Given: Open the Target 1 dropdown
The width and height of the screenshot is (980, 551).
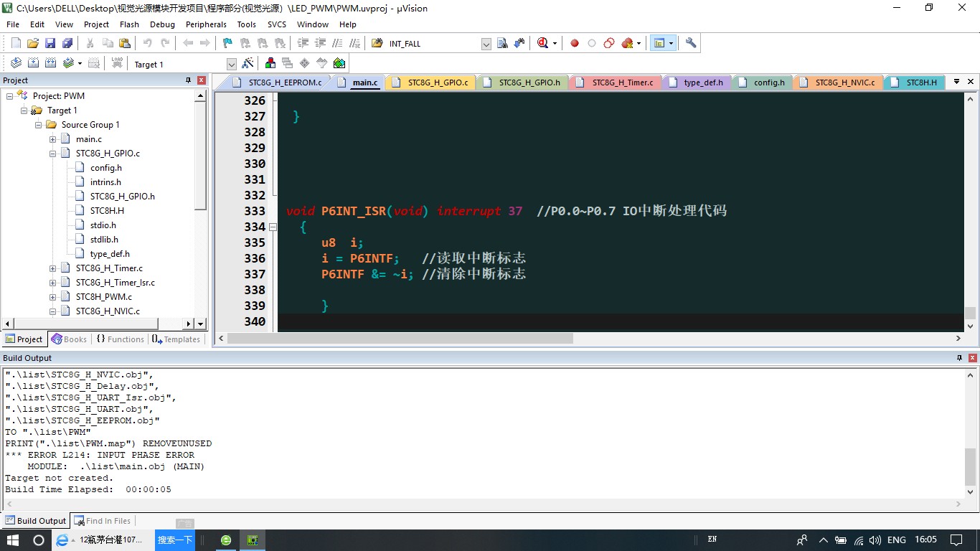Looking at the screenshot, I should click(231, 64).
